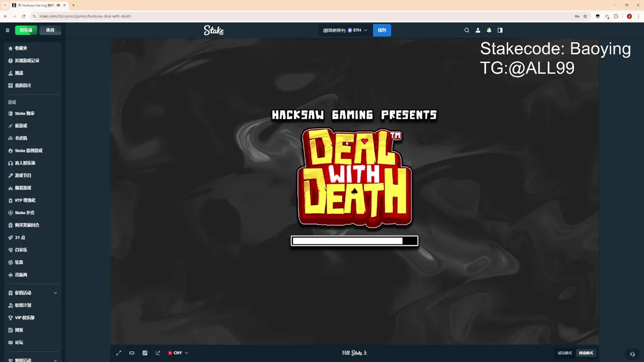Switch to 试玩模式 demo mode
644x362 pixels.
pos(565,353)
